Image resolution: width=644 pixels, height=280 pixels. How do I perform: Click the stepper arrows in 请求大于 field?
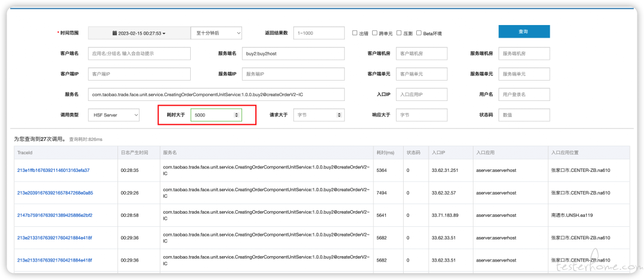click(x=339, y=116)
